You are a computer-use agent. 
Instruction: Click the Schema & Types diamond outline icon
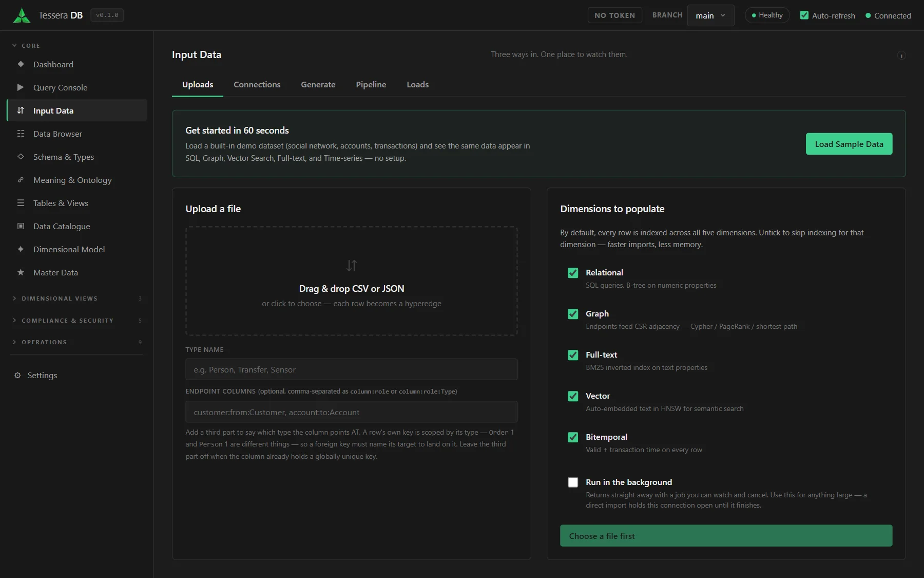(21, 157)
